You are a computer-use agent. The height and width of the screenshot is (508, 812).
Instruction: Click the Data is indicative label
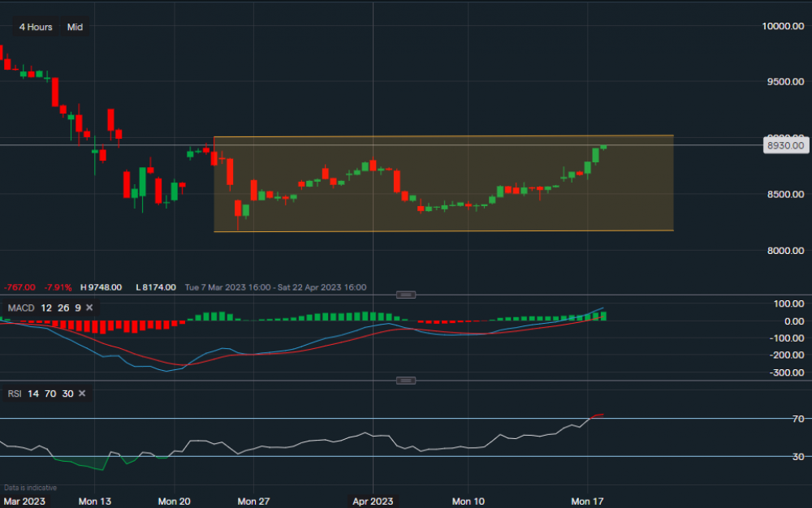point(29,487)
